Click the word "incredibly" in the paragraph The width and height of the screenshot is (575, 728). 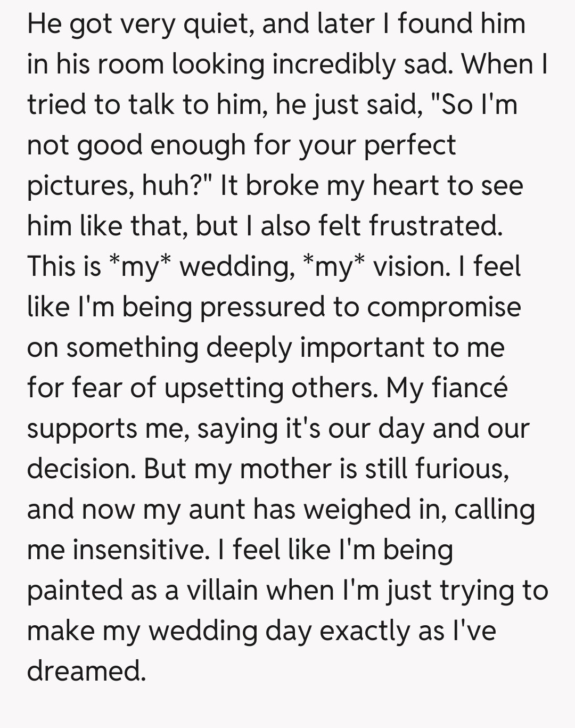pos(333,65)
